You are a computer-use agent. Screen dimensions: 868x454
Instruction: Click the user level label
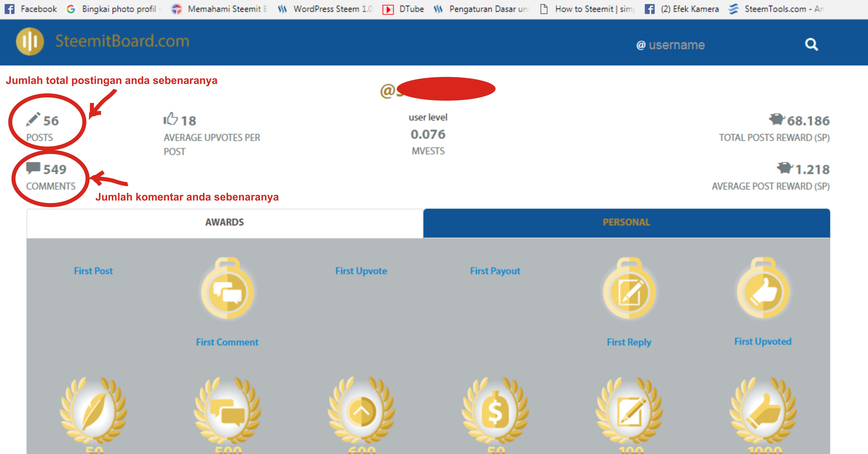pos(428,117)
